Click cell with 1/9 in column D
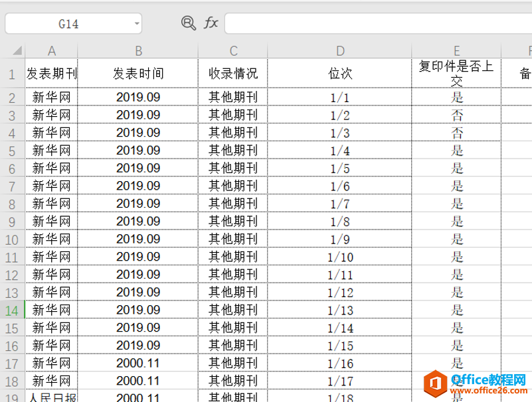Image resolution: width=532 pixels, height=402 pixels. point(340,239)
